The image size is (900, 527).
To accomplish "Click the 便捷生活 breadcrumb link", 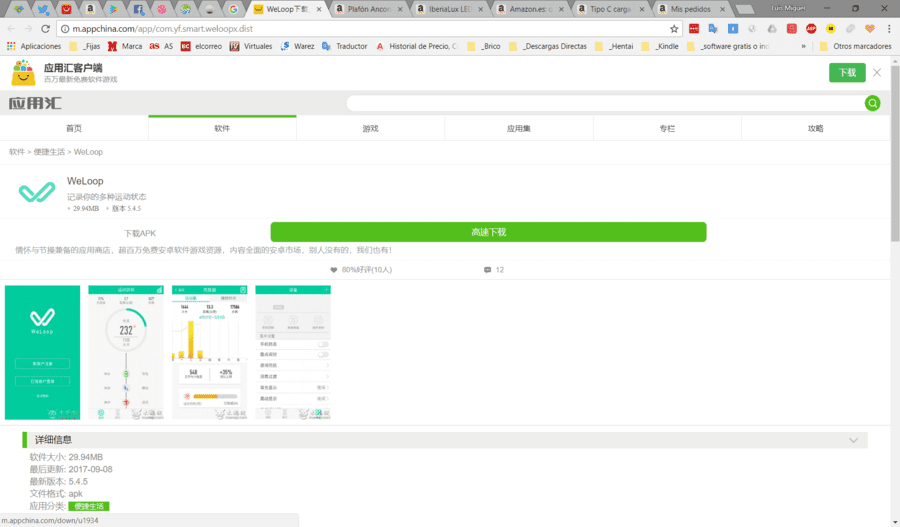I will click(x=49, y=152).
